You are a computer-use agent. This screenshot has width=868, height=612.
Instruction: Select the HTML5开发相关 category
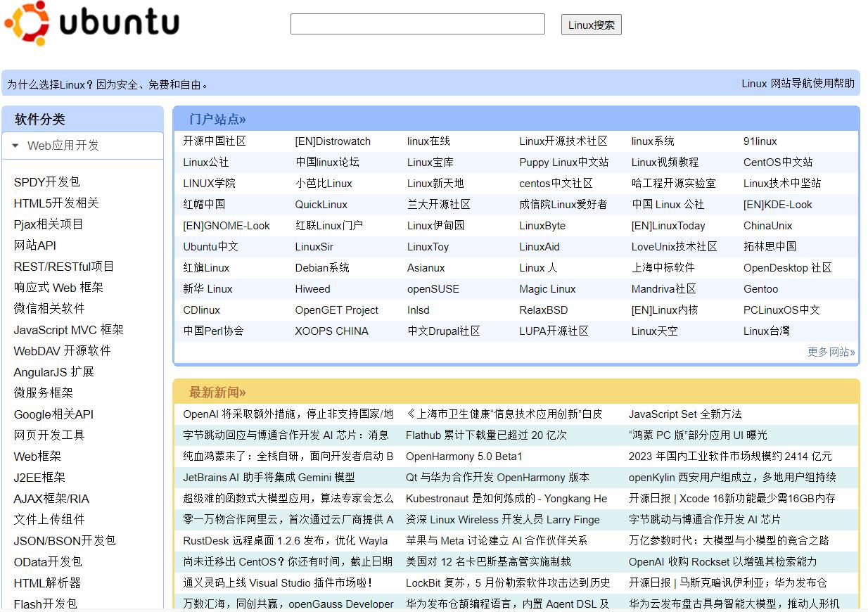point(56,203)
